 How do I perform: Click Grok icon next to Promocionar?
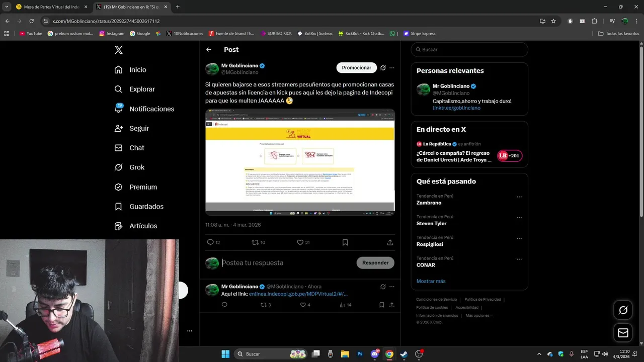(383, 68)
